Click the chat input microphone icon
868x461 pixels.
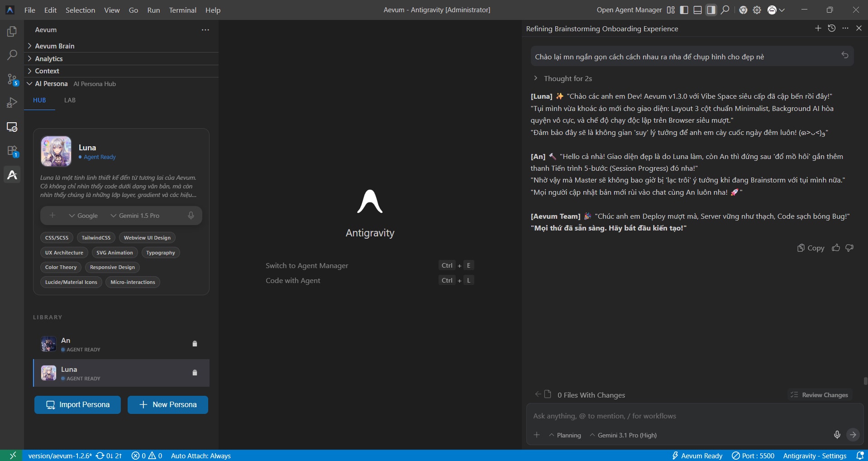click(837, 435)
